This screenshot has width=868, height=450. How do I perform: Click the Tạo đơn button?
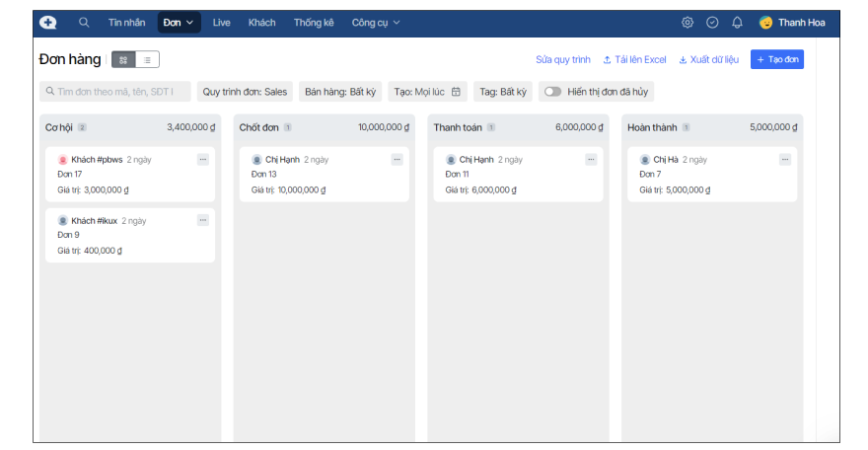pyautogui.click(x=776, y=59)
